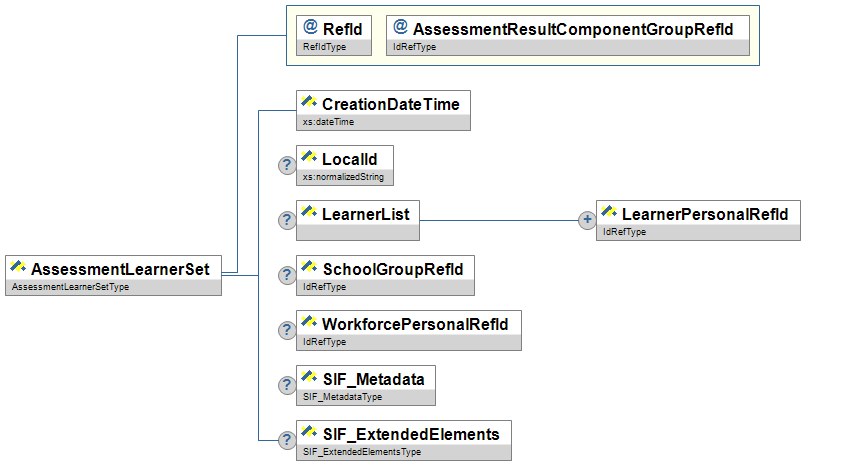Click the SIF_ExtendedElementsType type label

[x=362, y=452]
